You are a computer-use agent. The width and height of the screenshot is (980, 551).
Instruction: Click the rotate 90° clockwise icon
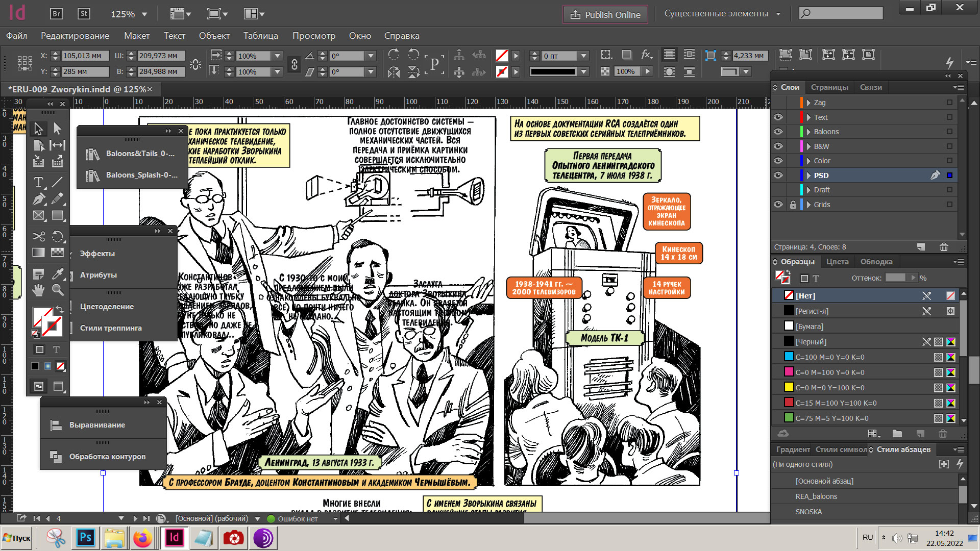(394, 55)
